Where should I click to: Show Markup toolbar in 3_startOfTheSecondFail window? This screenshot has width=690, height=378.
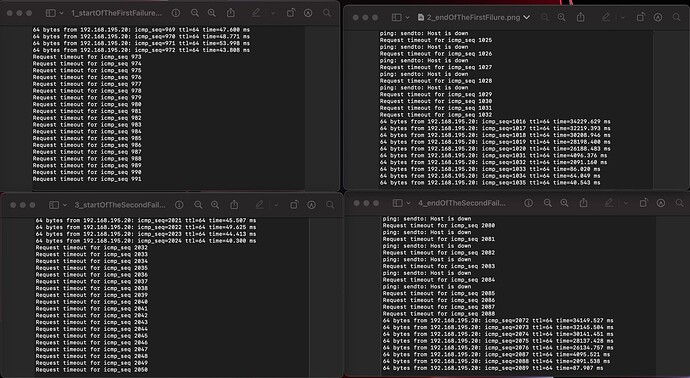tap(312, 205)
